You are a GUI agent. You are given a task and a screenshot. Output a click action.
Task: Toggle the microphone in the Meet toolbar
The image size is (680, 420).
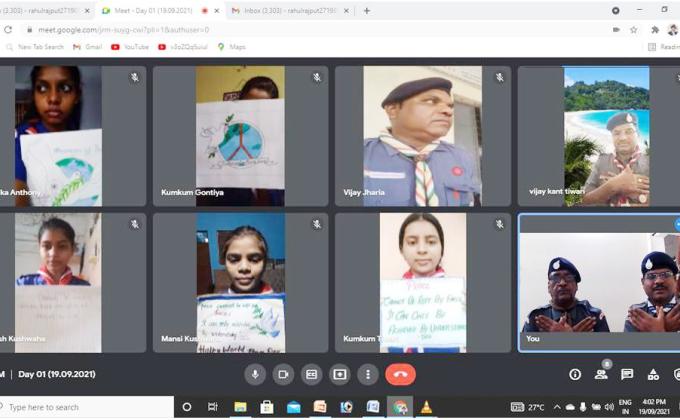(255, 374)
